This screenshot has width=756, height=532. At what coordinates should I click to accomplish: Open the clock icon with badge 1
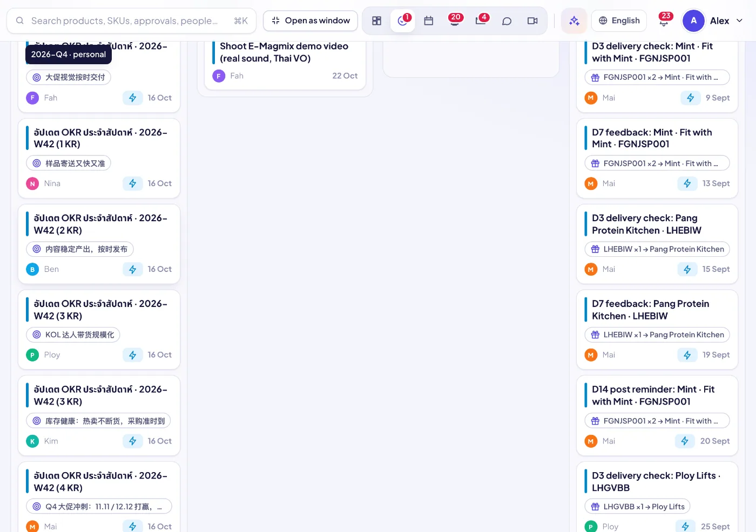(403, 21)
